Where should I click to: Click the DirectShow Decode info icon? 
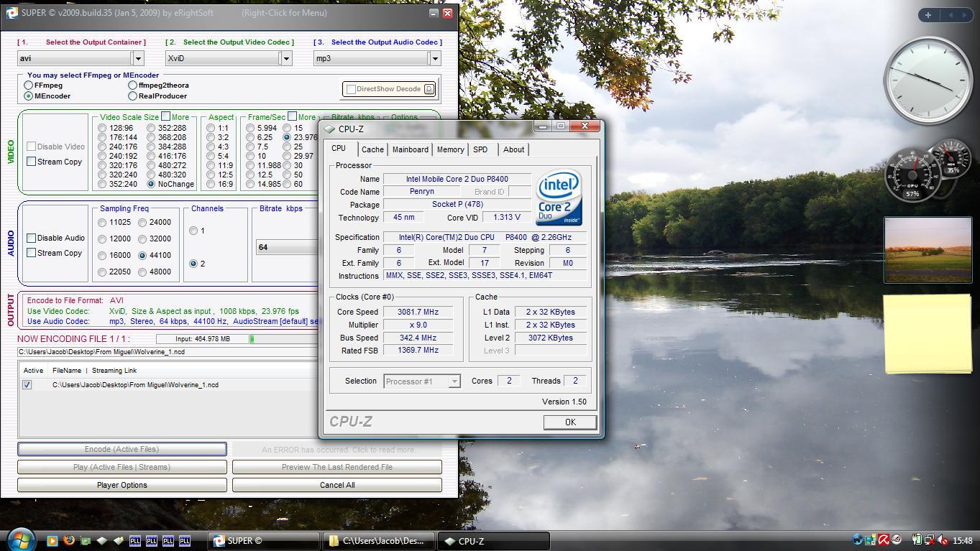click(429, 89)
